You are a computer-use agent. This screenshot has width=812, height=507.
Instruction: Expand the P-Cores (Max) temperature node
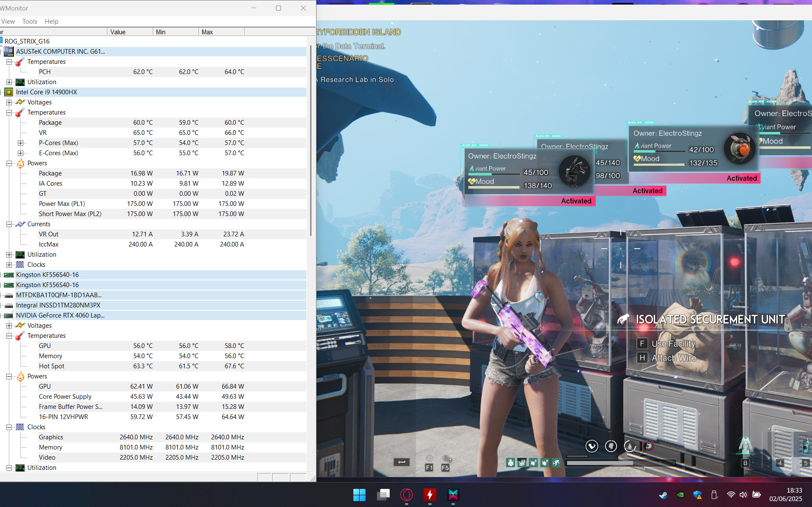pos(20,143)
